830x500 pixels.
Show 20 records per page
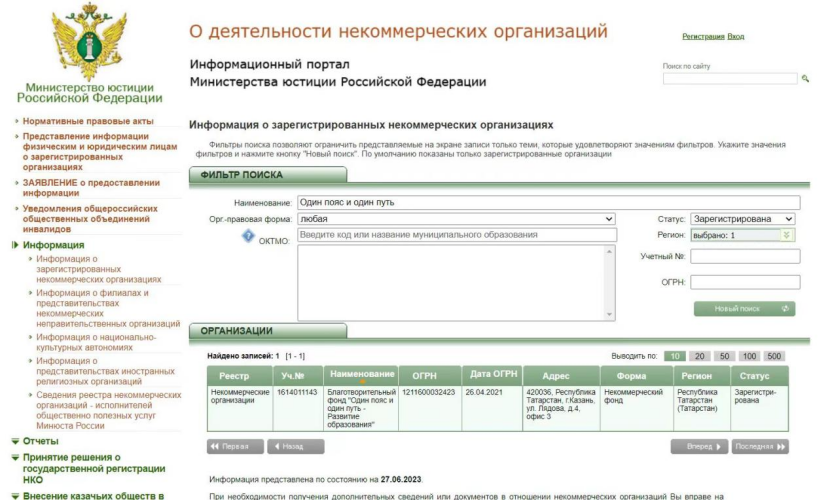(x=699, y=356)
